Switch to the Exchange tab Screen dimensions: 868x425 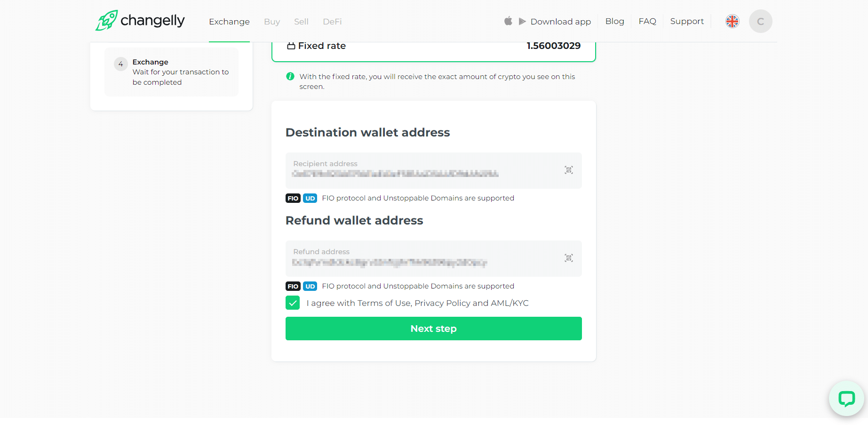[x=229, y=22]
